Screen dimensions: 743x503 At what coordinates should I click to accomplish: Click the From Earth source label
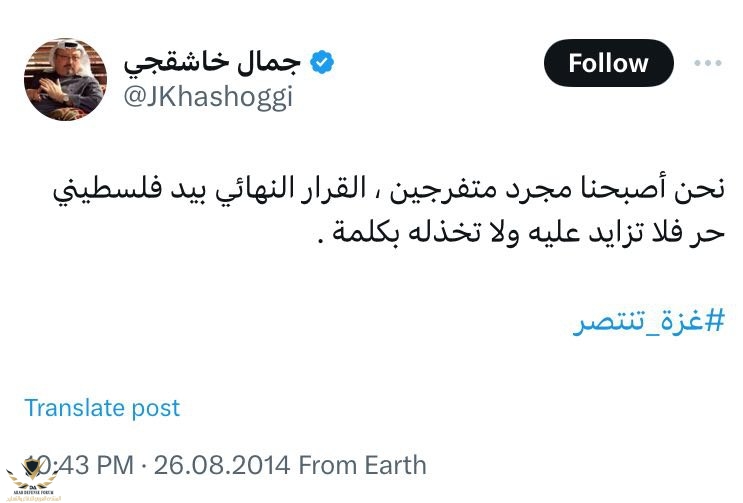pyautogui.click(x=362, y=465)
